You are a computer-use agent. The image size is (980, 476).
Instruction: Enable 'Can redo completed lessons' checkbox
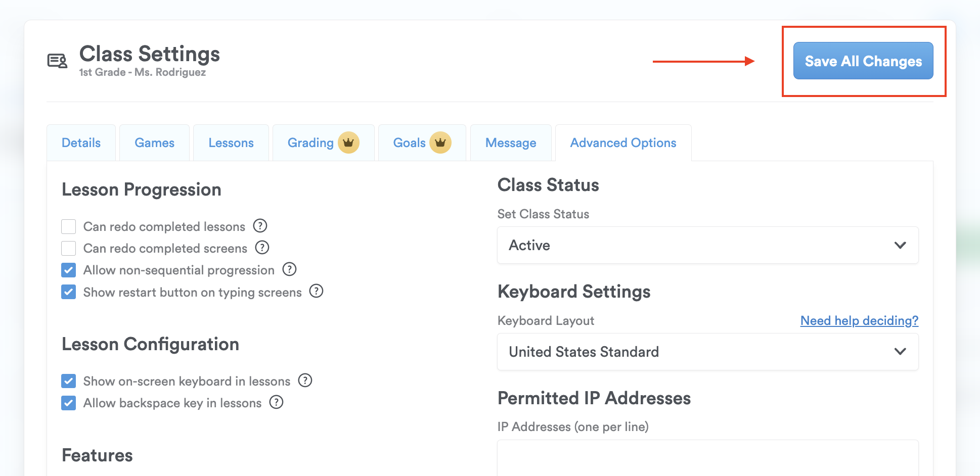pyautogui.click(x=69, y=226)
